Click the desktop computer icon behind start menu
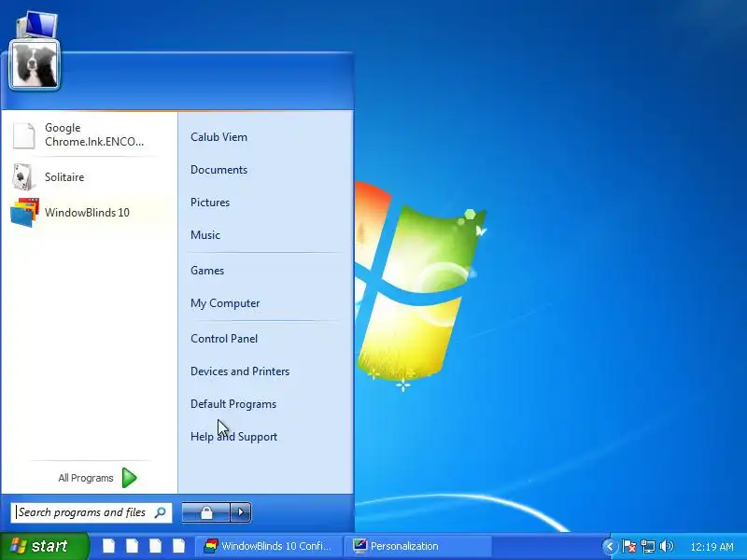 point(37,25)
